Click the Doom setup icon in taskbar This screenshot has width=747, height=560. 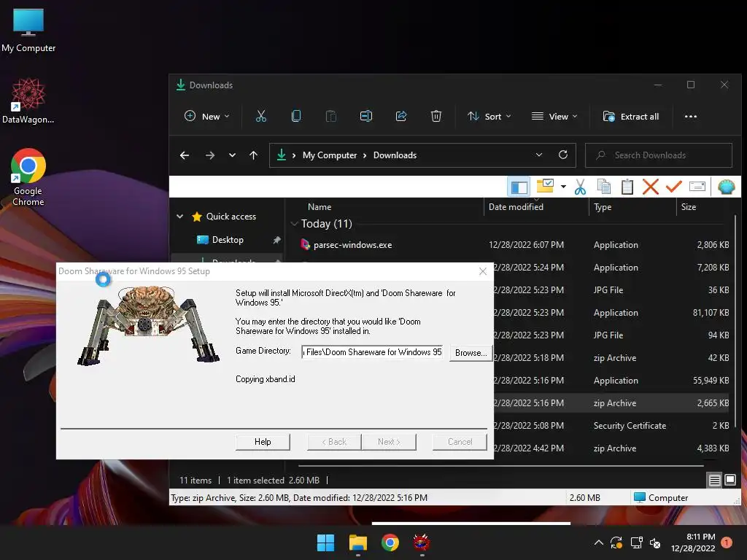pos(422,542)
